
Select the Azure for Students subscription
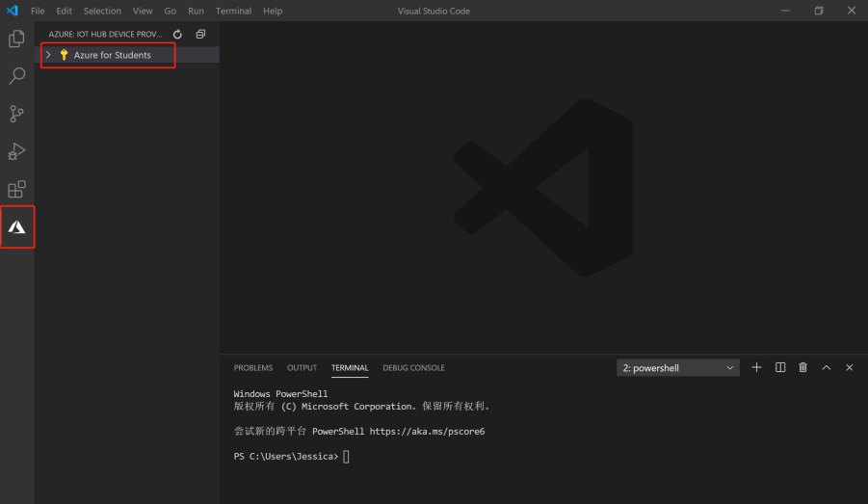click(x=127, y=55)
